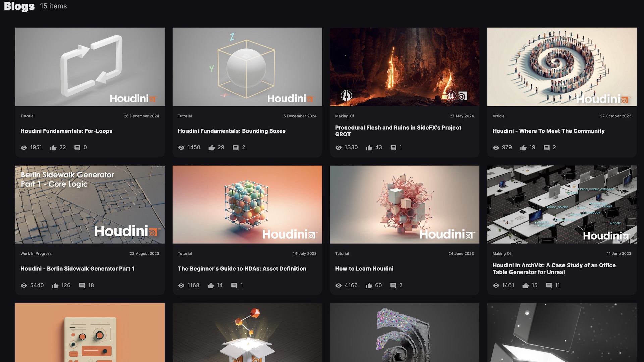Image resolution: width=644 pixels, height=362 pixels.
Task: Open Houdini Fundamentals: For-Loops title link
Action: (x=66, y=131)
